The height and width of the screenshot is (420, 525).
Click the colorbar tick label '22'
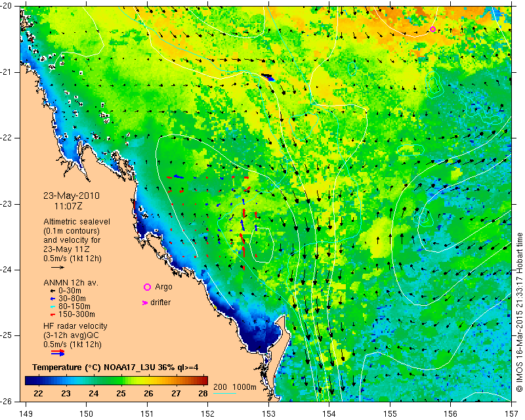point(38,394)
